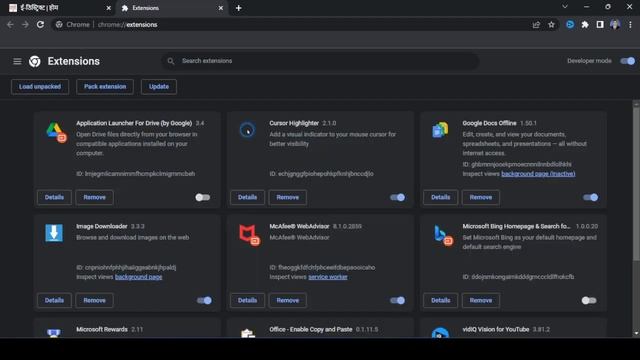Open Details for Microsoft Bing Homepage
Screen dimensions: 640x360
point(441,300)
